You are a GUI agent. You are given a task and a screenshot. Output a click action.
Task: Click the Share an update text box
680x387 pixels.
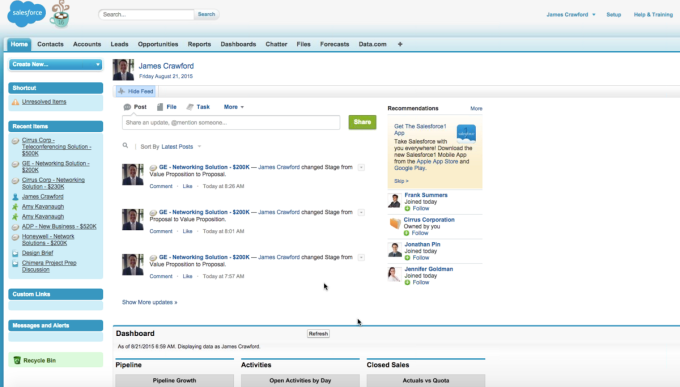pyautogui.click(x=231, y=122)
